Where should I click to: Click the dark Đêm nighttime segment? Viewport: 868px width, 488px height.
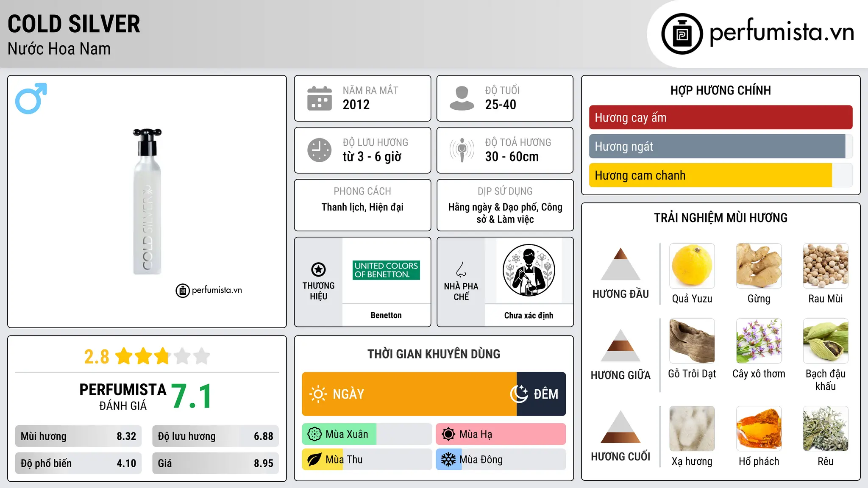click(541, 394)
